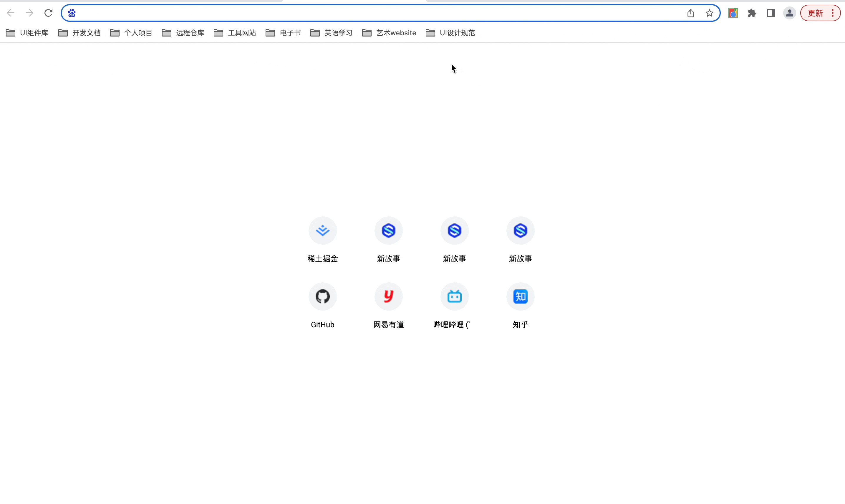This screenshot has width=845, height=504.
Task: Open the 稀土掘金 shortcut
Action: [322, 230]
